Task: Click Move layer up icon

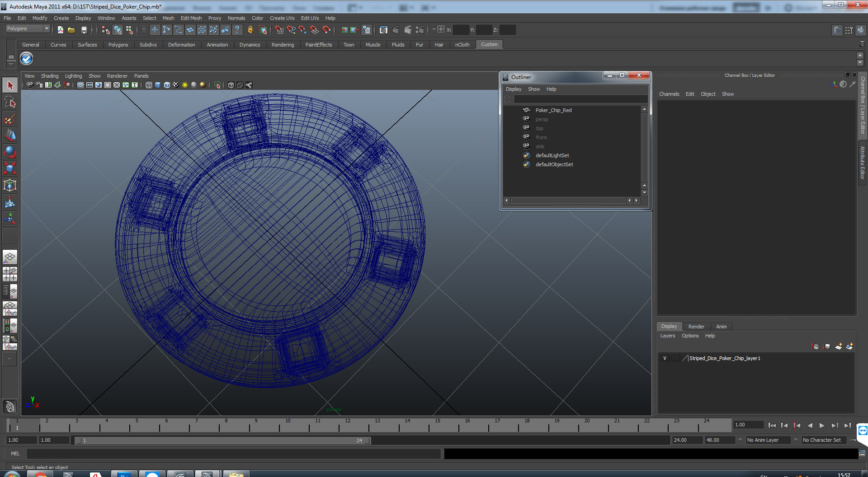Action: point(815,346)
